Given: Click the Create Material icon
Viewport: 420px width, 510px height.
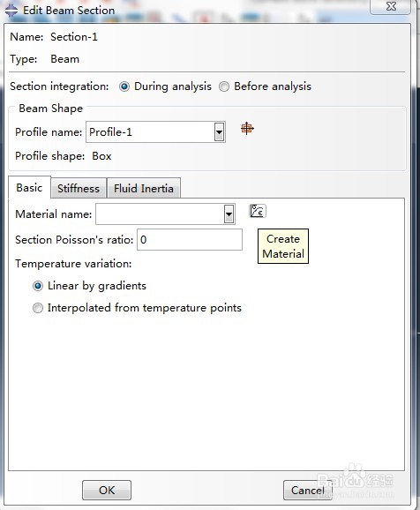Looking at the screenshot, I should (x=258, y=211).
